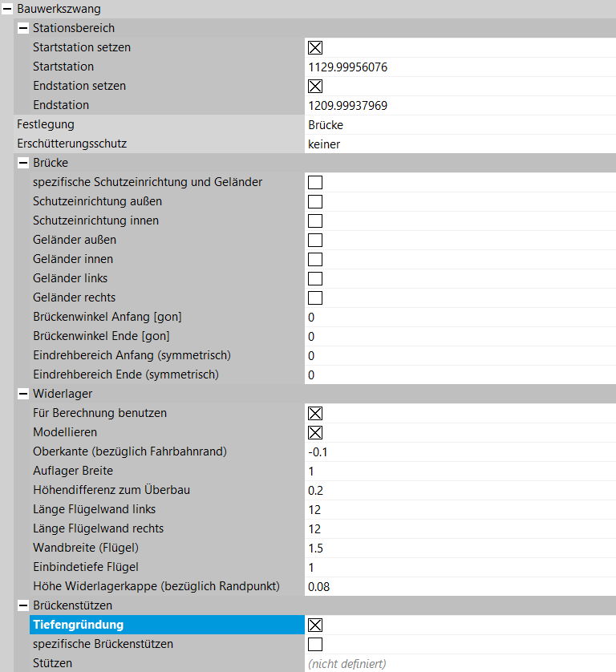Viewport: 616px width, 672px height.
Task: Enable spezifische Brückenstützen checkbox
Action: point(315,645)
